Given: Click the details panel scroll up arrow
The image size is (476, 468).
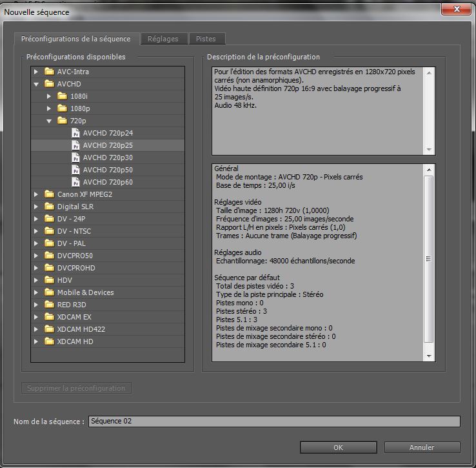Looking at the screenshot, I should [x=429, y=170].
